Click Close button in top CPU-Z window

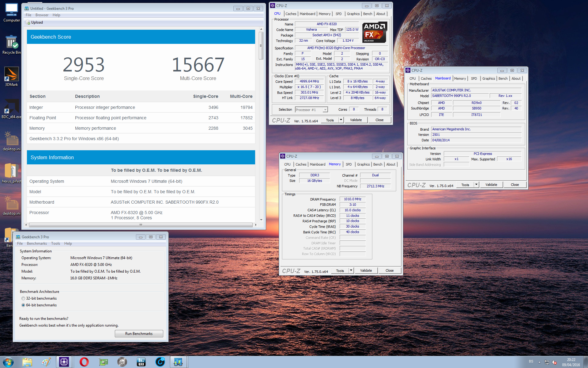(x=379, y=120)
